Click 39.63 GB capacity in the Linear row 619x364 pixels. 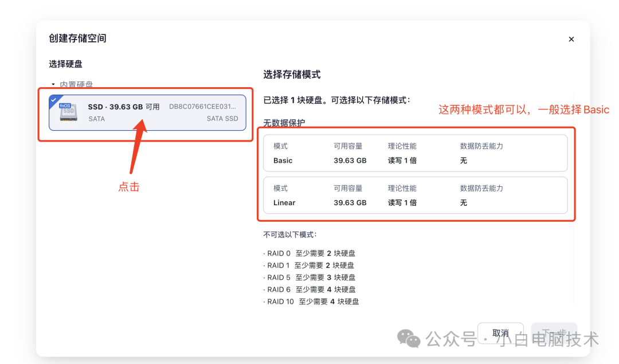(351, 202)
